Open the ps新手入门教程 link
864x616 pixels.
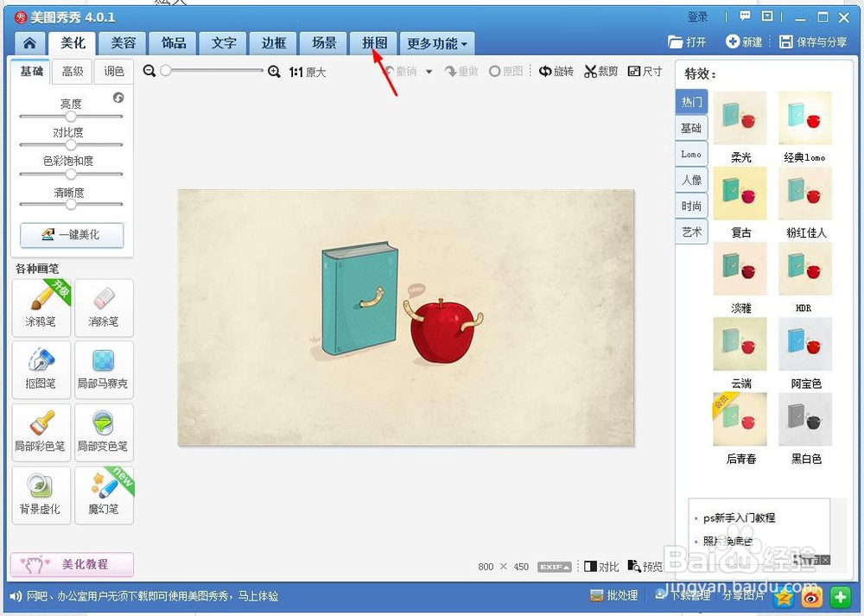point(739,518)
